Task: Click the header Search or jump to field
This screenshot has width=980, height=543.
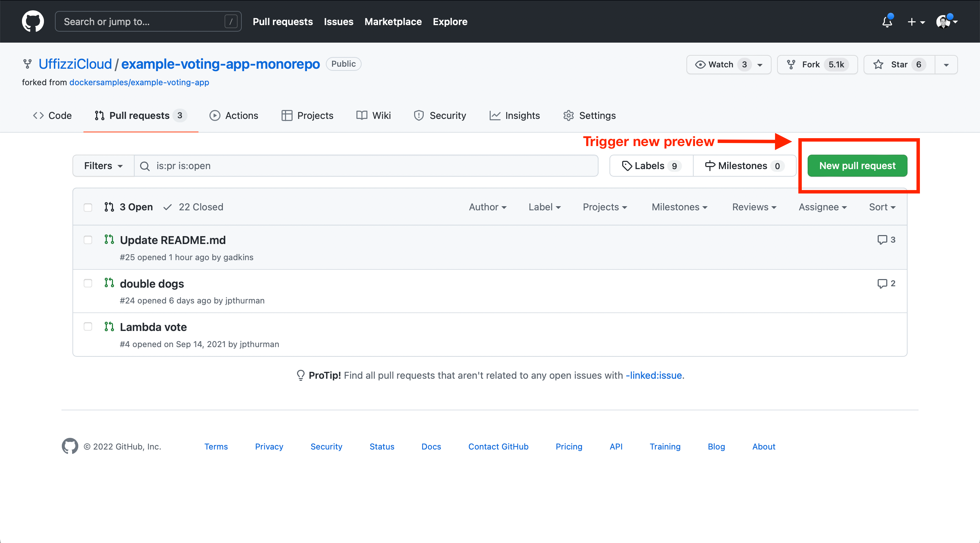Action: pyautogui.click(x=148, y=21)
